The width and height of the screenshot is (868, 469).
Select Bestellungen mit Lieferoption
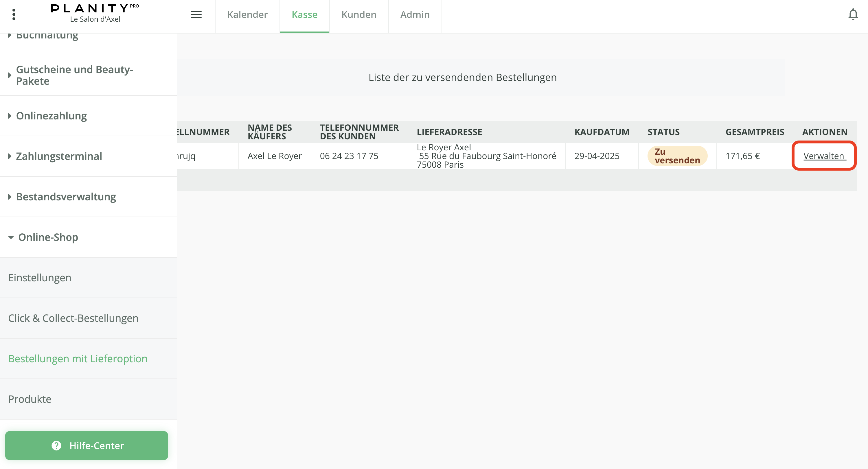point(78,359)
